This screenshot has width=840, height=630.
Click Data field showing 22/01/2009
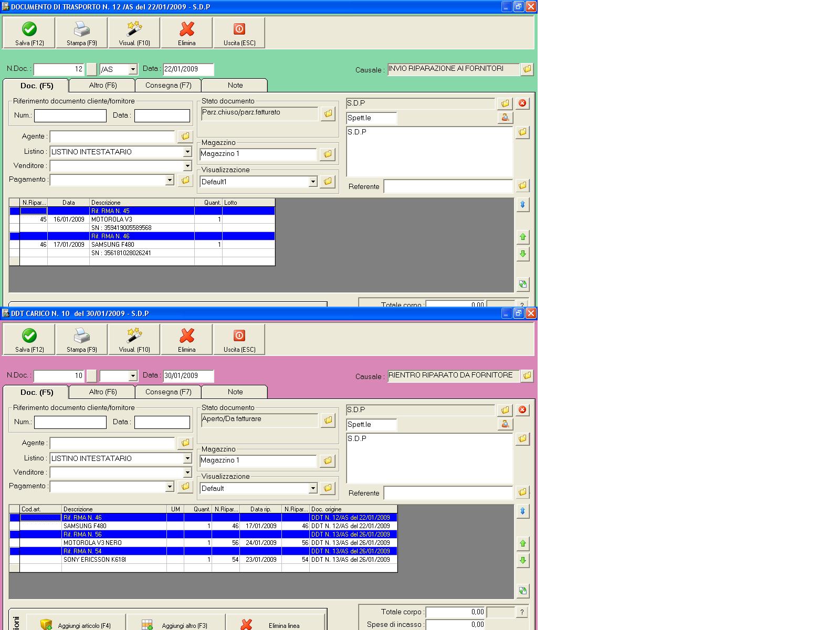click(188, 69)
